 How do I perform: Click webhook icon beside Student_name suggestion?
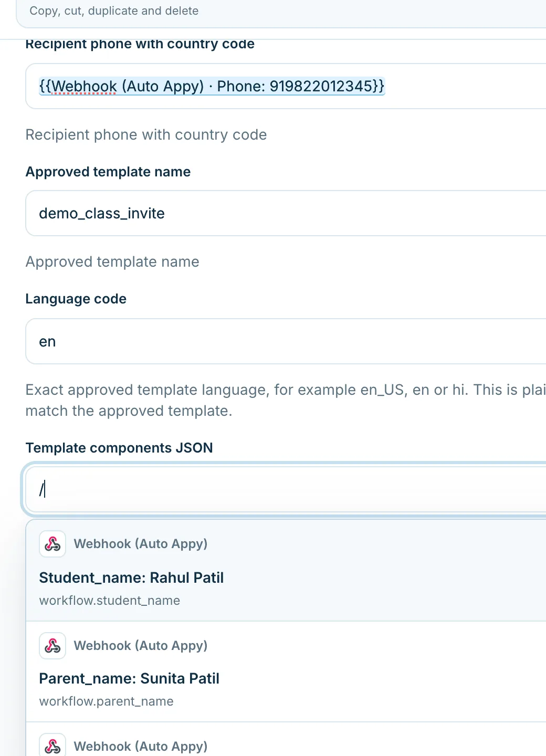tap(52, 544)
